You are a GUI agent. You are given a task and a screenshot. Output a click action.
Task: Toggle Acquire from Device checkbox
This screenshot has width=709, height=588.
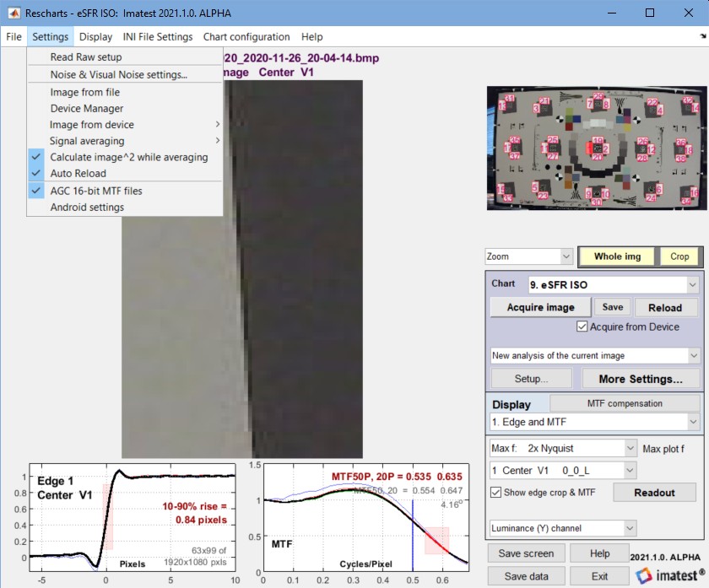point(582,326)
